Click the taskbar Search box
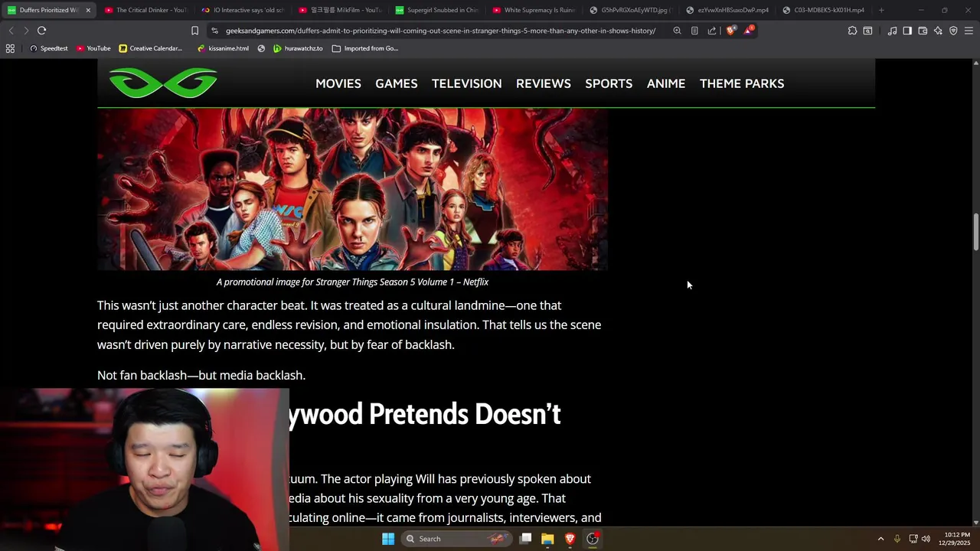This screenshot has width=980, height=551. [x=457, y=539]
